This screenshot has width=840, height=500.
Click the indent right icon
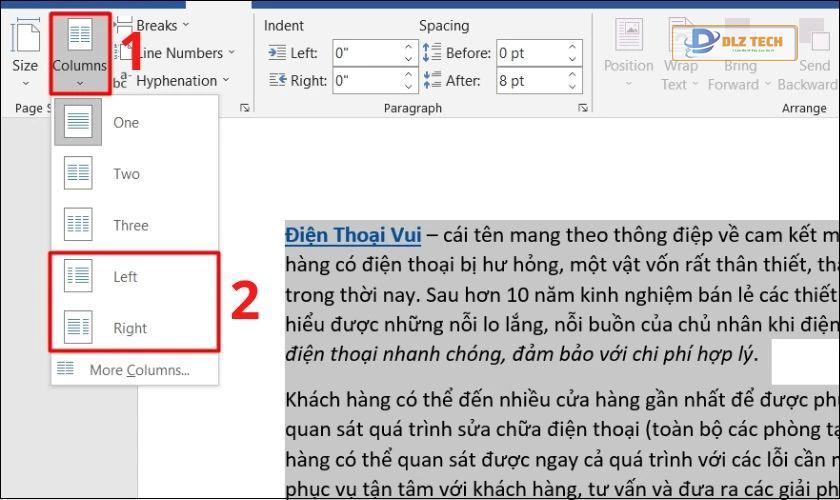coord(278,80)
